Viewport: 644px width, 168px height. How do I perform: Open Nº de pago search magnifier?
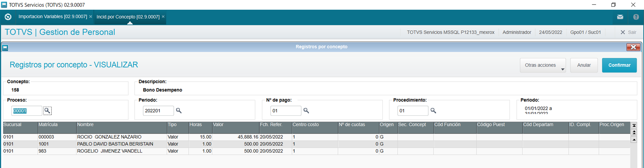[306, 110]
